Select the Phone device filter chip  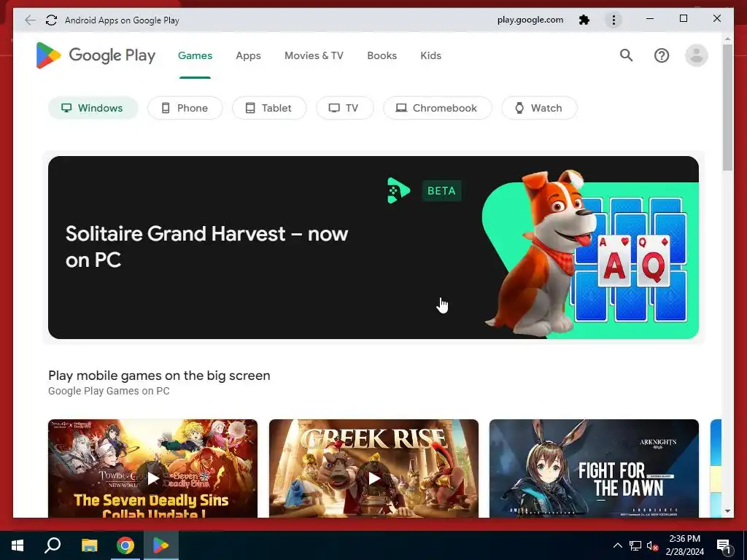(x=185, y=108)
